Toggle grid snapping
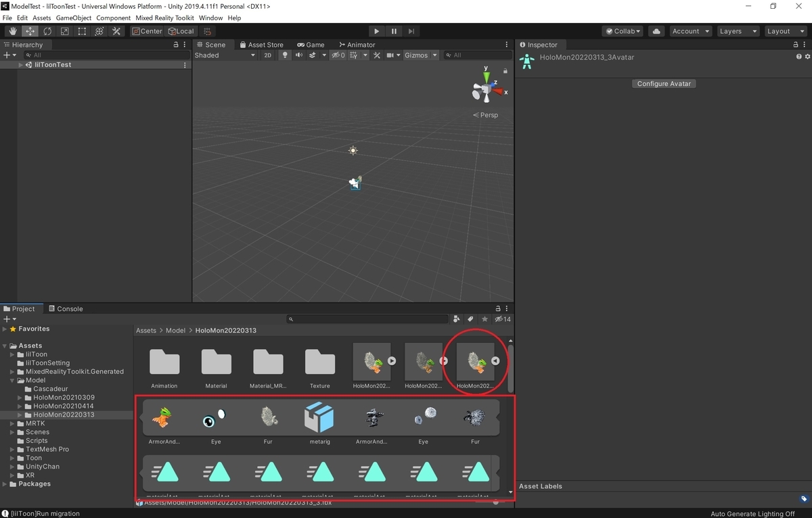The height and width of the screenshot is (518, 812). [208, 31]
